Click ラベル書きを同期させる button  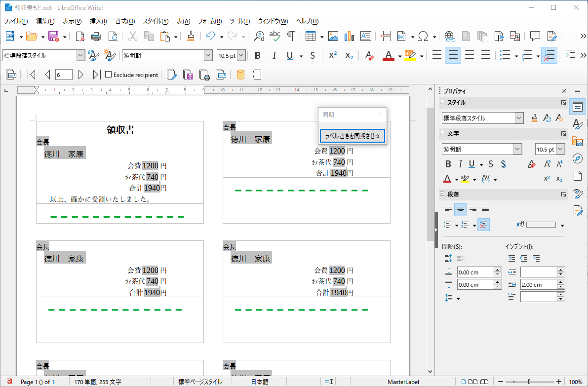pos(352,136)
